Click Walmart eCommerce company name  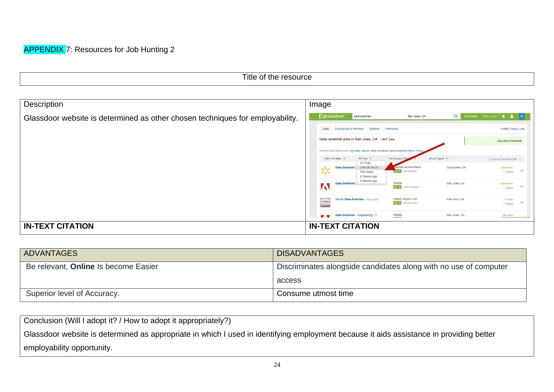(x=407, y=167)
